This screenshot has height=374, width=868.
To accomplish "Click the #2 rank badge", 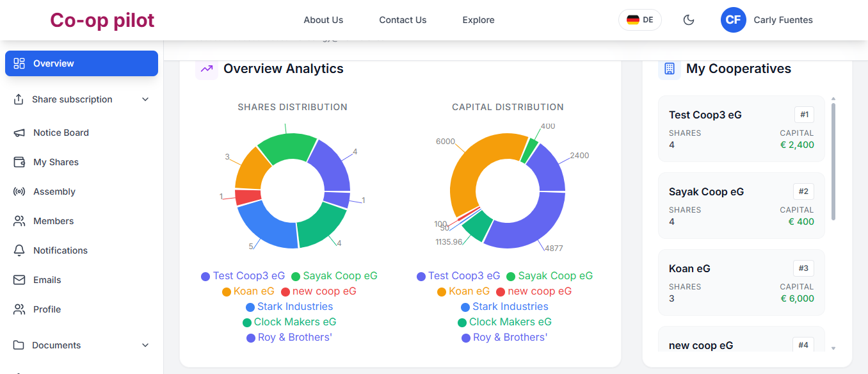I will coord(804,191).
